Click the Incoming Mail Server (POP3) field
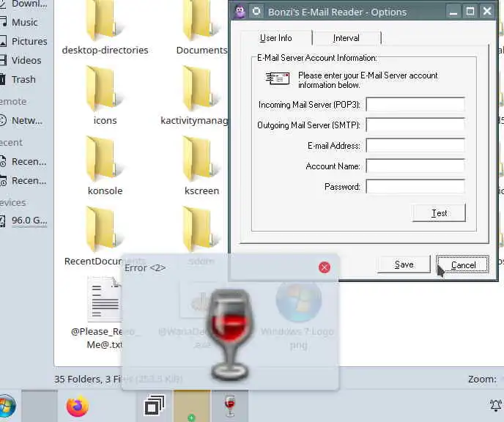Viewport: 504px width, 422px height. [415, 105]
